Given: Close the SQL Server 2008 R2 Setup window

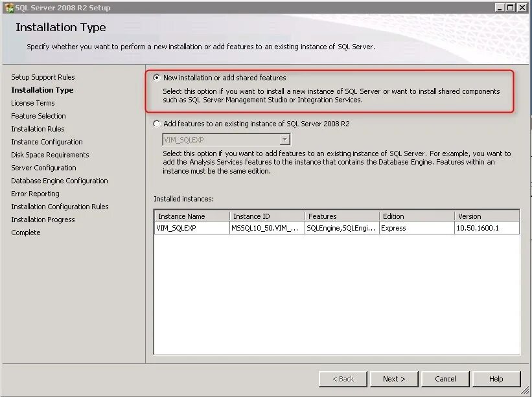Looking at the screenshot, I should click(x=522, y=8).
